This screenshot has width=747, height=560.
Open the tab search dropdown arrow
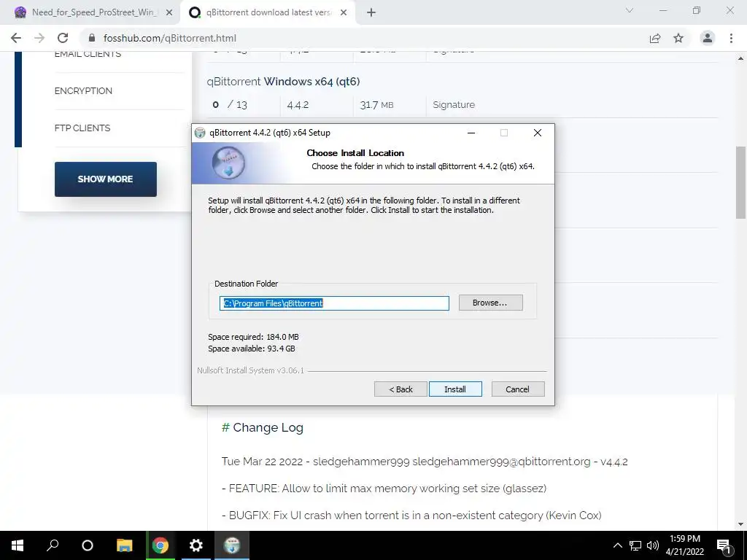(630, 10)
